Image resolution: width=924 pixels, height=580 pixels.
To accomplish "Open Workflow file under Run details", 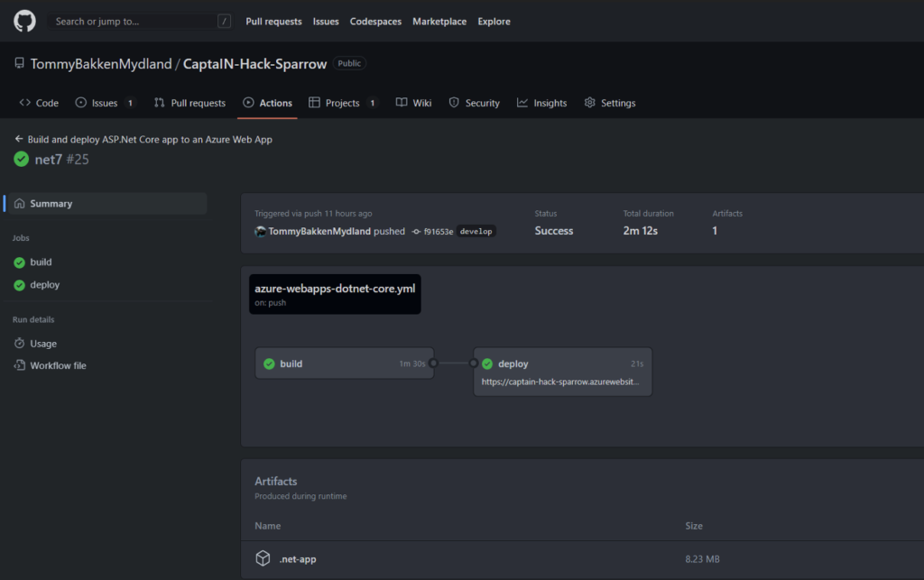I will pyautogui.click(x=58, y=365).
